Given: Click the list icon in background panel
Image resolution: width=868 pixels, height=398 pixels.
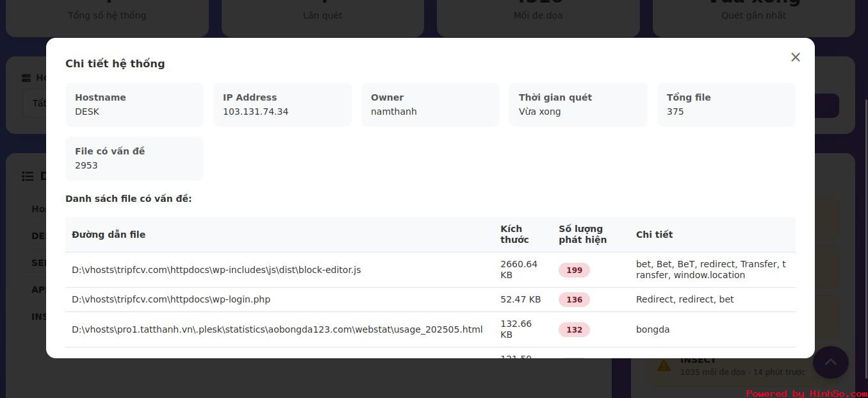Looking at the screenshot, I should tap(28, 176).
